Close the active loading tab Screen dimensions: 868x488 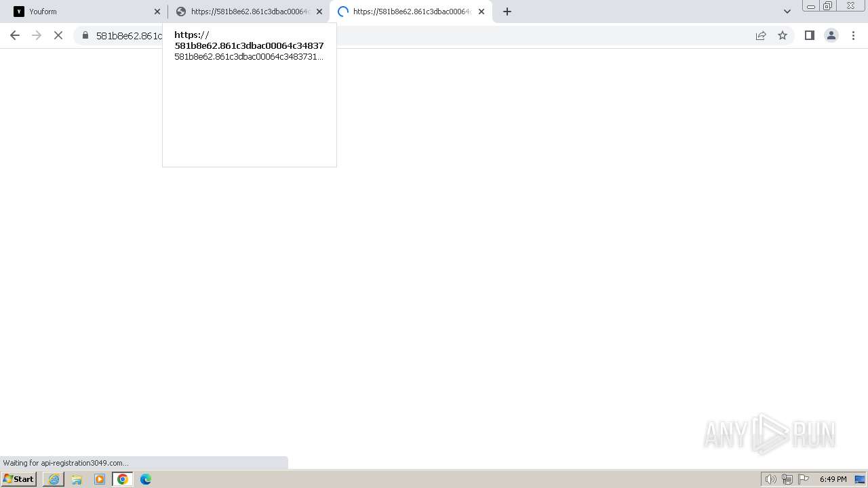click(481, 12)
